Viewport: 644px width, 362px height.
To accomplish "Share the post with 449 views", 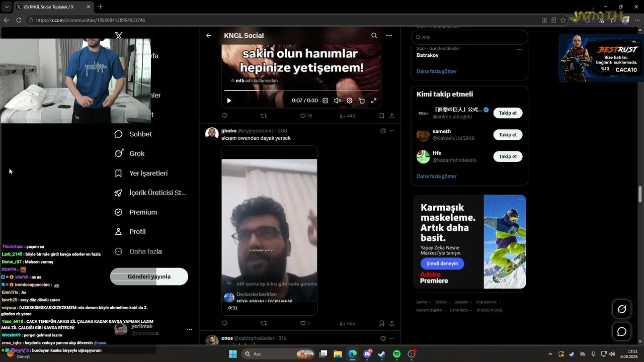I will click(x=392, y=116).
